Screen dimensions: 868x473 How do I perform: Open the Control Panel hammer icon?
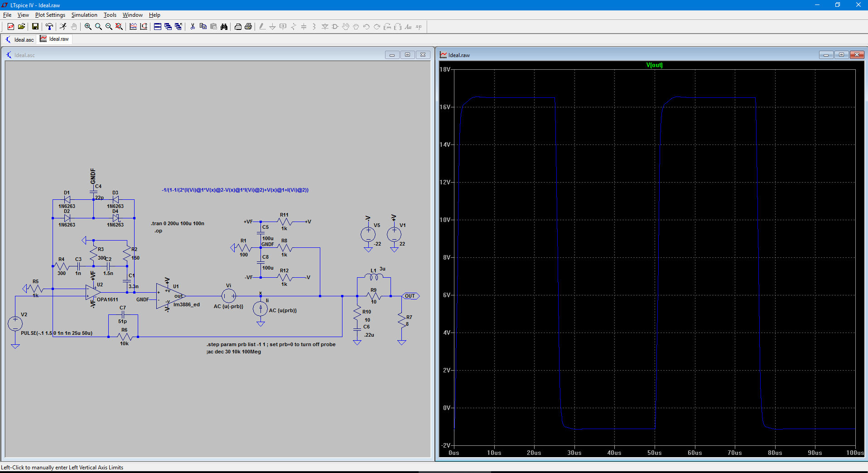pos(49,27)
